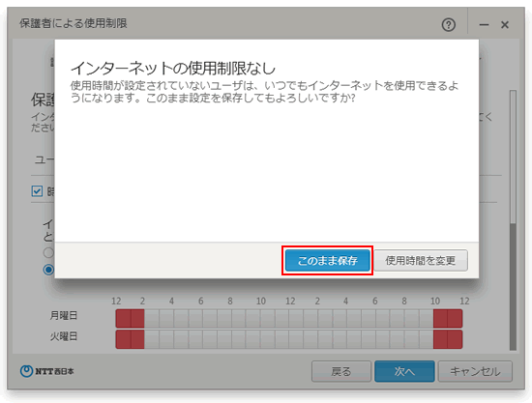Toggle Tuesday's last red time block

coord(455,339)
